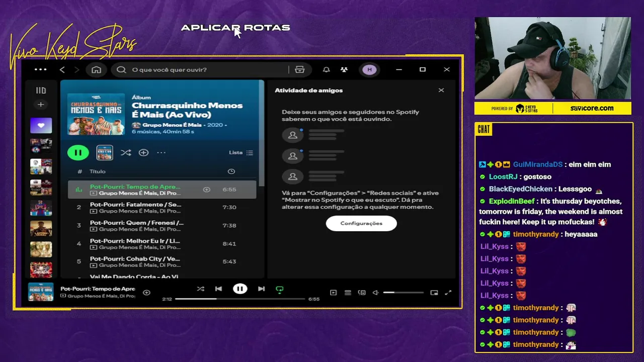Skip to next track
Screen dimensions: 644x362
261,289
